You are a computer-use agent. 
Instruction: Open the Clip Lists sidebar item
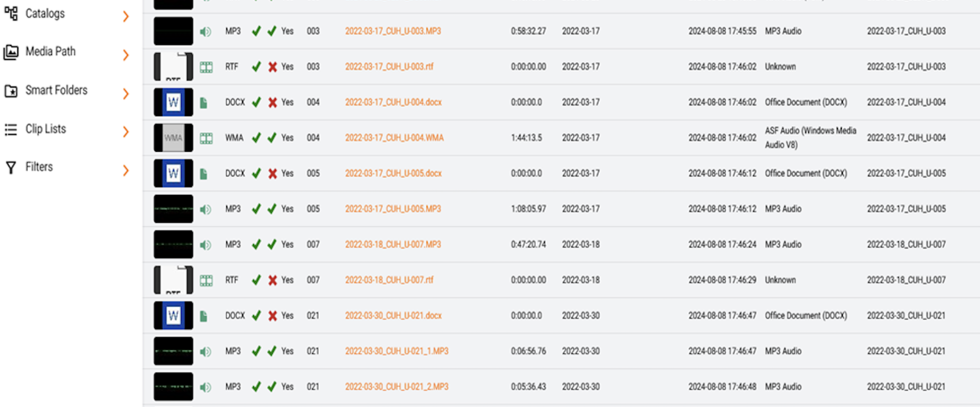(x=46, y=129)
